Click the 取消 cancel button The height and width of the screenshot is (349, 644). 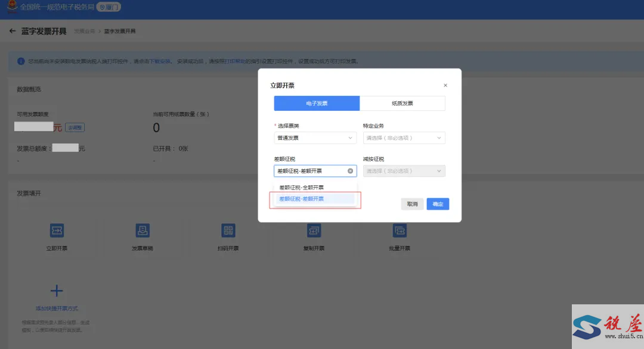point(413,204)
